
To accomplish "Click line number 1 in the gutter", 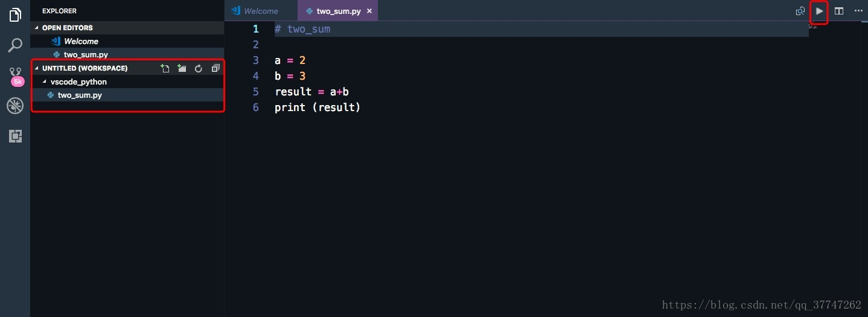I will tap(255, 29).
